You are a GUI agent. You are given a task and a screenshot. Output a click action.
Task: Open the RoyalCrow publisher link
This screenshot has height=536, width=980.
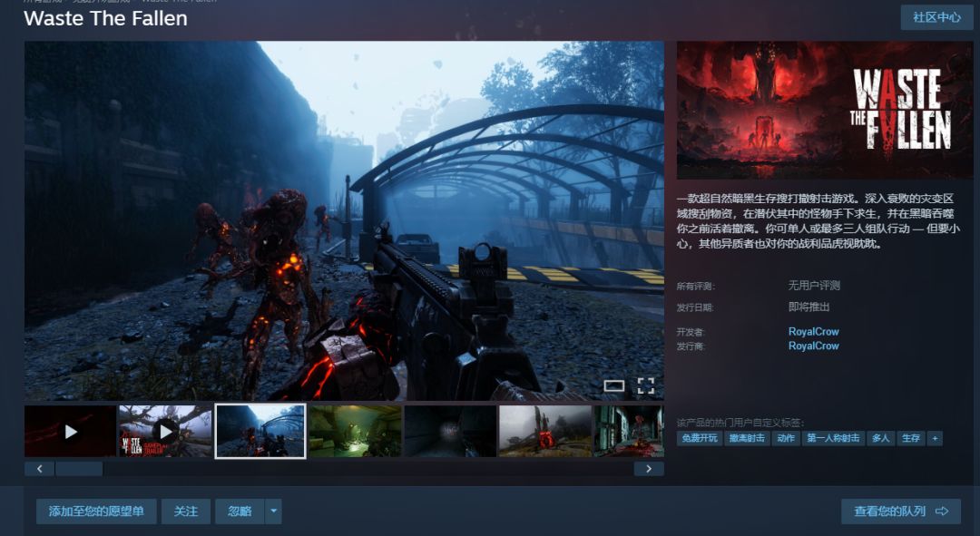point(813,346)
